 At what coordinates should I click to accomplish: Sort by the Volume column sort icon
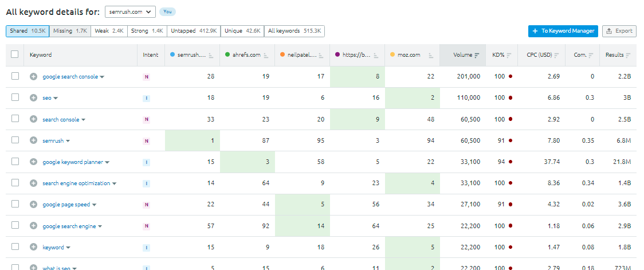pos(477,55)
